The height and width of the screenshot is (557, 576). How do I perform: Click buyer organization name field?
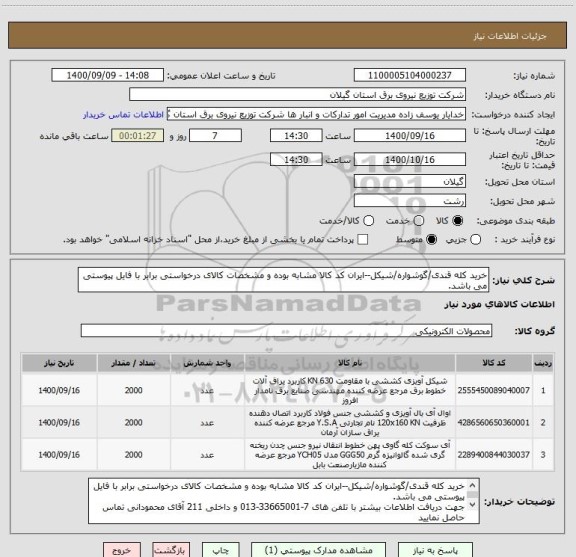(x=298, y=95)
